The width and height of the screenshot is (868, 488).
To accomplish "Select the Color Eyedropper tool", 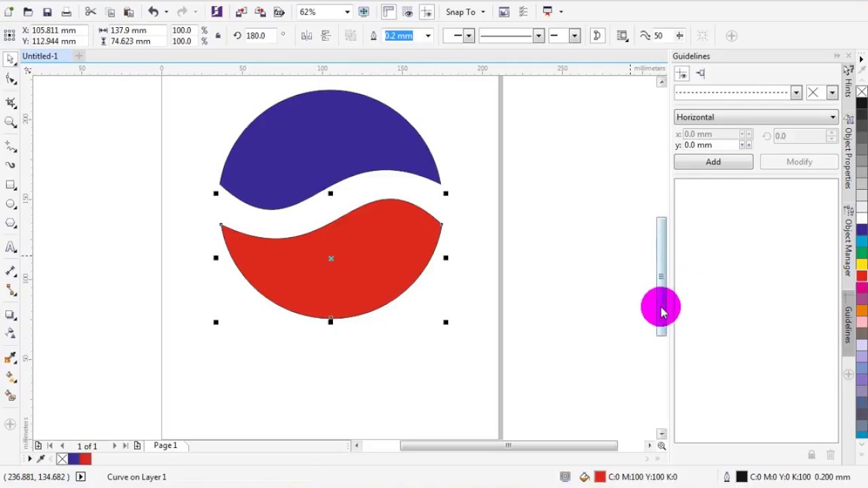I will coord(10,358).
